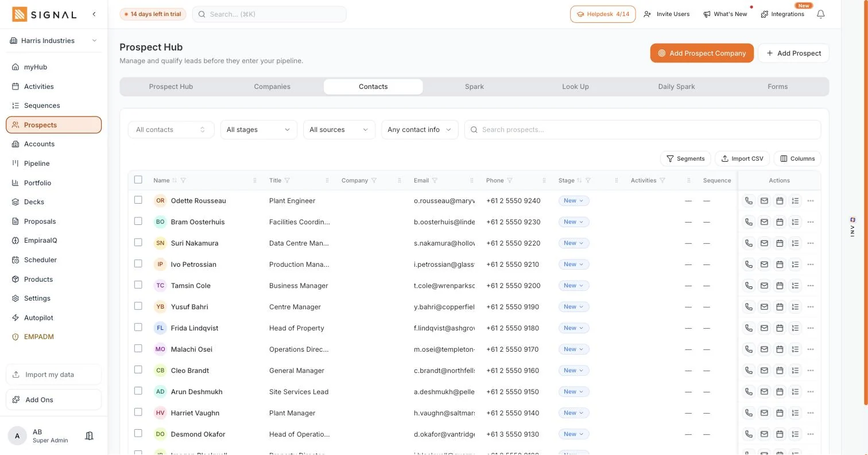Screen dimensions: 868x455
Task: Open the Add Ons option
Action: point(54,400)
